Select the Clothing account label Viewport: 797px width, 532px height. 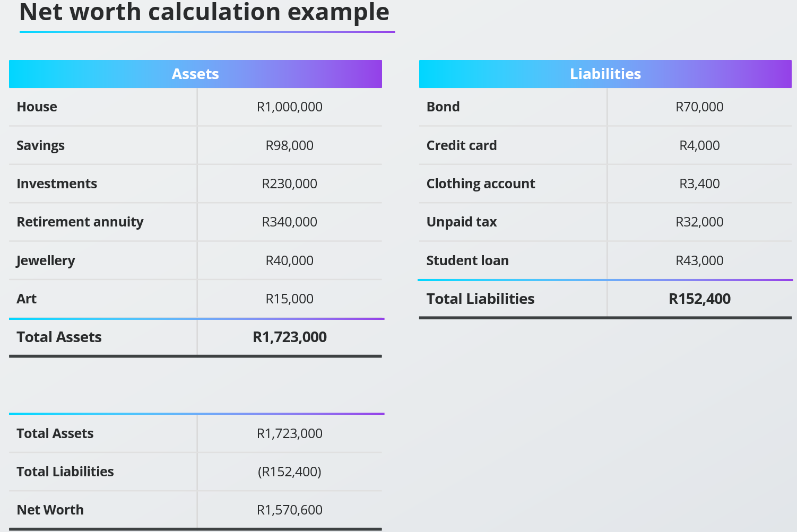click(481, 184)
